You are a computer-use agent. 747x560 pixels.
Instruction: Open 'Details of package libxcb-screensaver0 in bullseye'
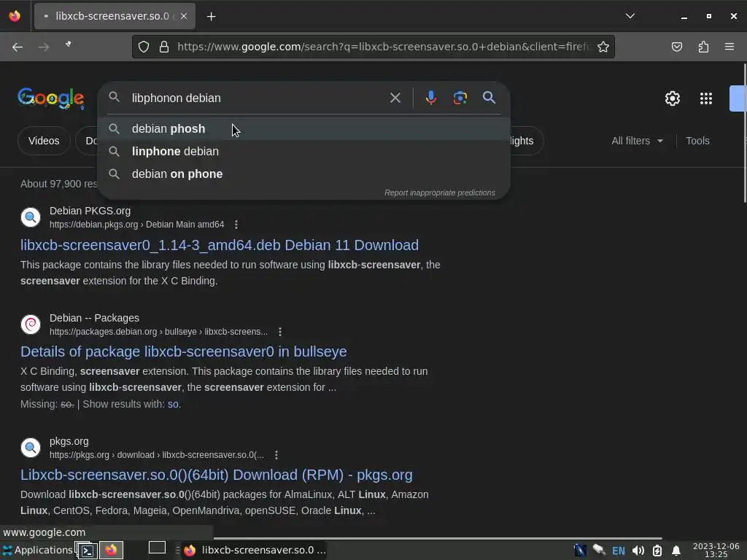183,352
